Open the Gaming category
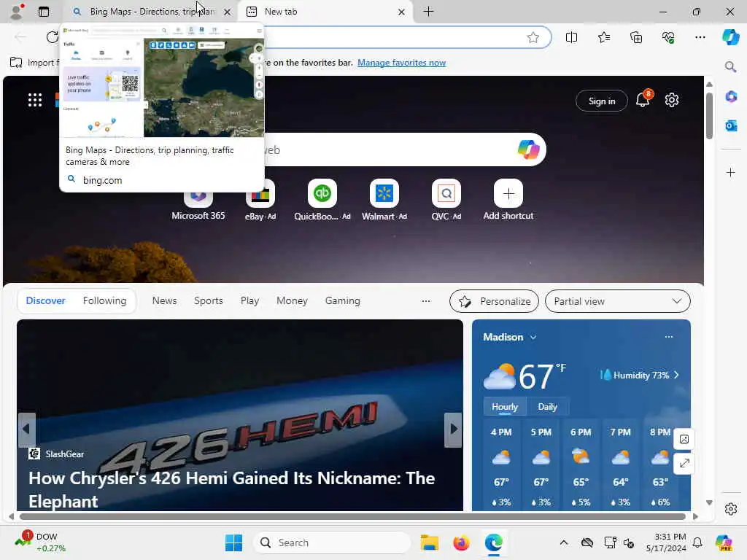Screen dimensions: 747x560 pos(343,300)
